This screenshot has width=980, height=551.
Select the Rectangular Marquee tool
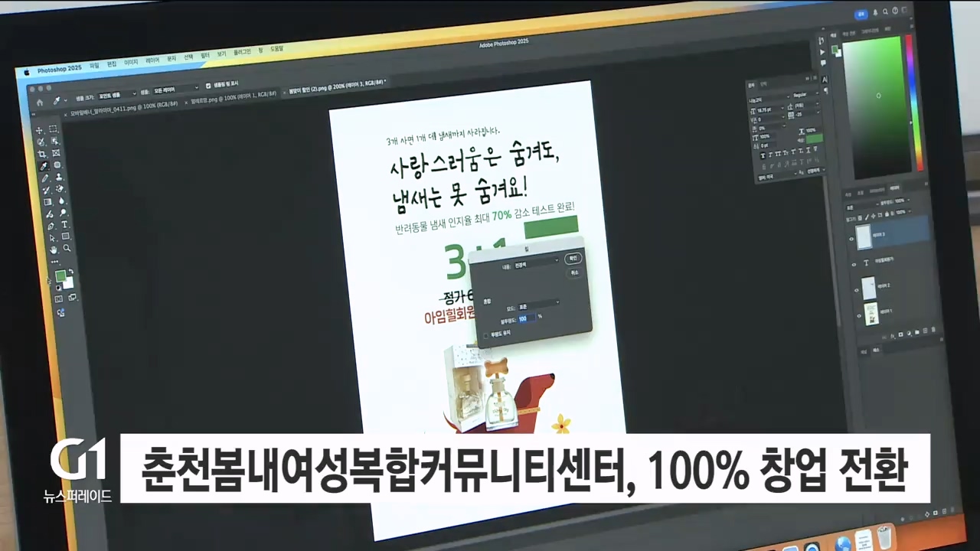54,129
